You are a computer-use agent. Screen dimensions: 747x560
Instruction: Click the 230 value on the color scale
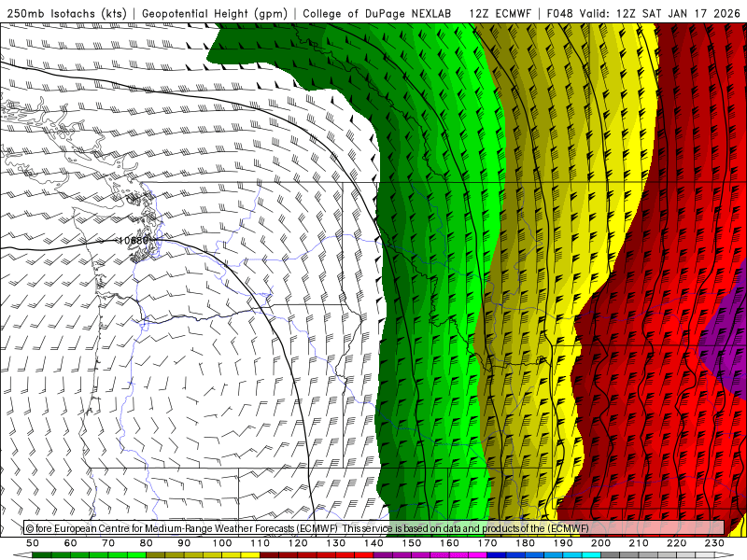(714, 543)
